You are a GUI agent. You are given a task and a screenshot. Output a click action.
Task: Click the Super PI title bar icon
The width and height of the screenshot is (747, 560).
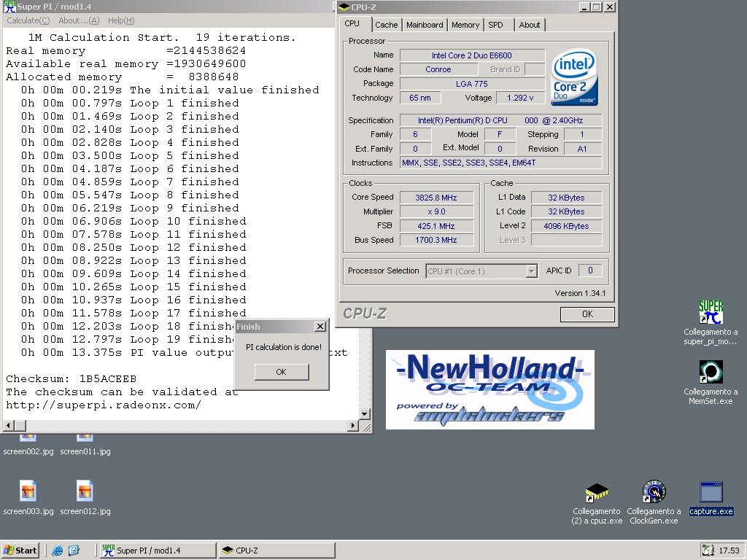click(x=9, y=6)
